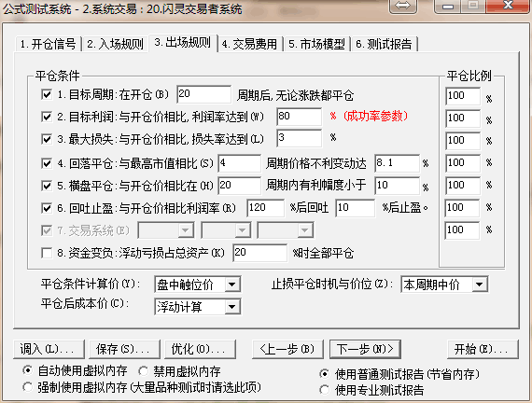Switch to the 6.测试报告 tab
The height and width of the screenshot is (403, 532).
click(x=384, y=44)
